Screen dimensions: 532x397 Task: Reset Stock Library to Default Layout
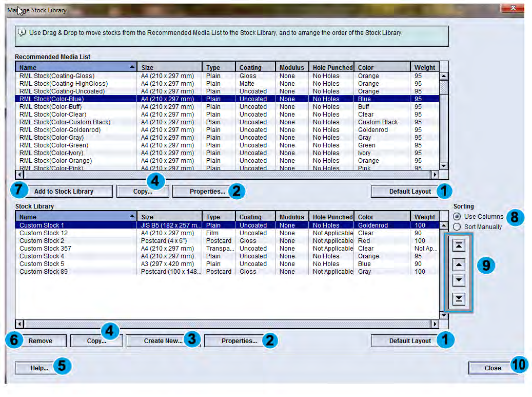410,341
